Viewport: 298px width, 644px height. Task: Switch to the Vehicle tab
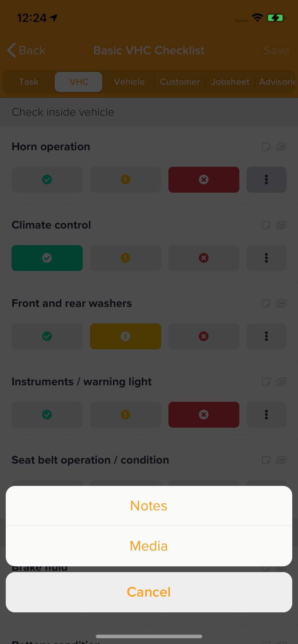pyautogui.click(x=129, y=82)
